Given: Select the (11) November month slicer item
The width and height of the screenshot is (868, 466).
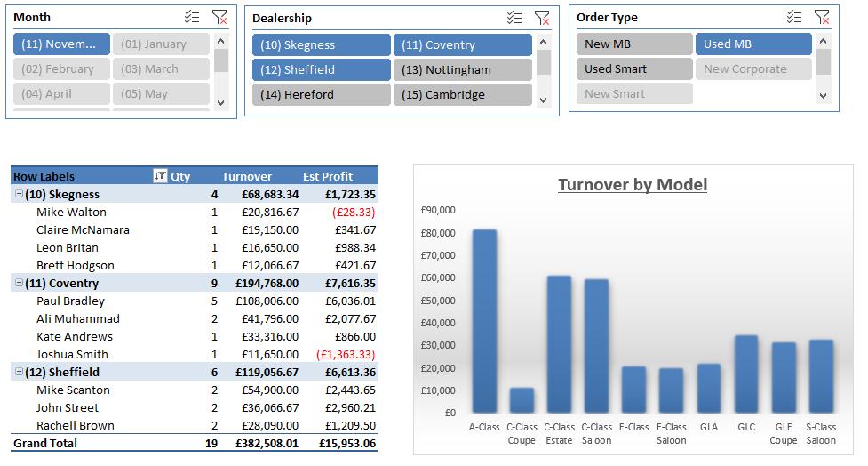Looking at the screenshot, I should tap(61, 44).
